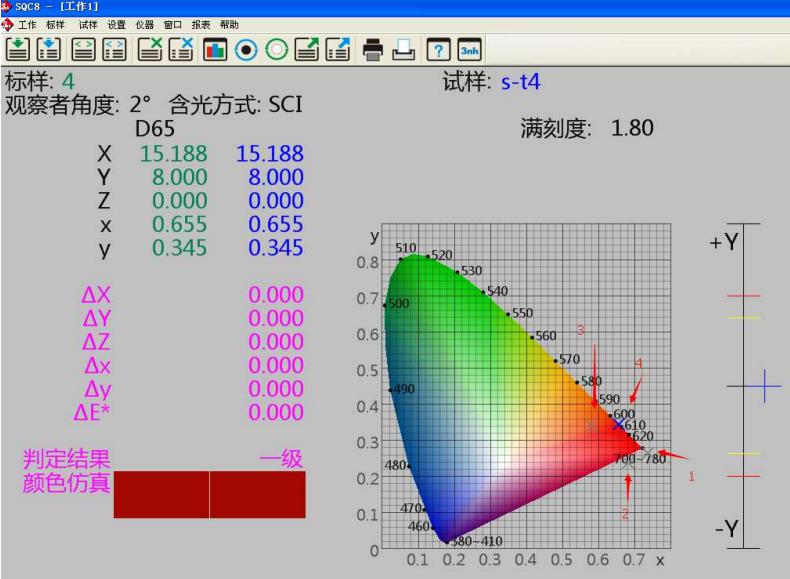The height and width of the screenshot is (579, 790).
Task: Click the blue X delete sample icon
Action: click(181, 49)
